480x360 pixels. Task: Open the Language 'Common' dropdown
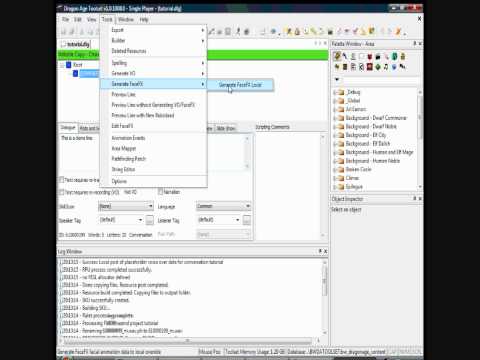click(x=223, y=206)
